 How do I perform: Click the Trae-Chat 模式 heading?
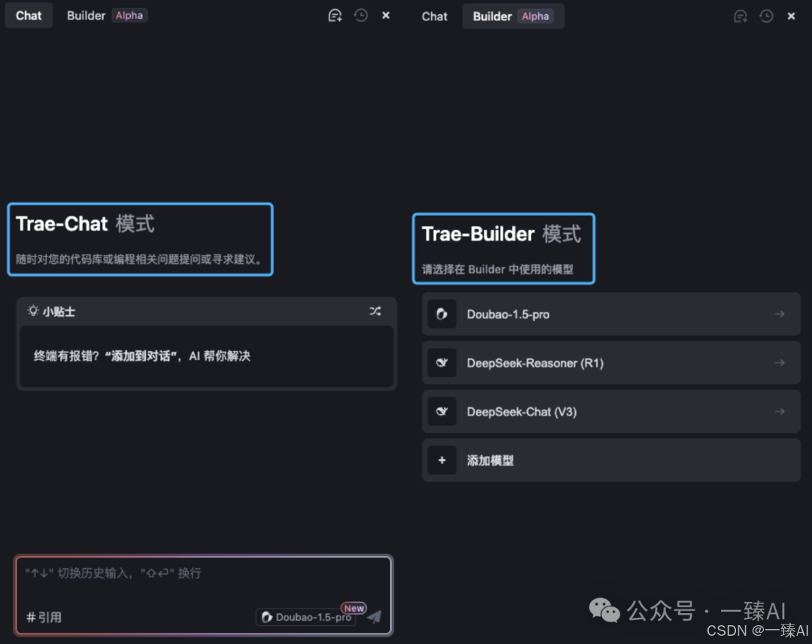(86, 224)
